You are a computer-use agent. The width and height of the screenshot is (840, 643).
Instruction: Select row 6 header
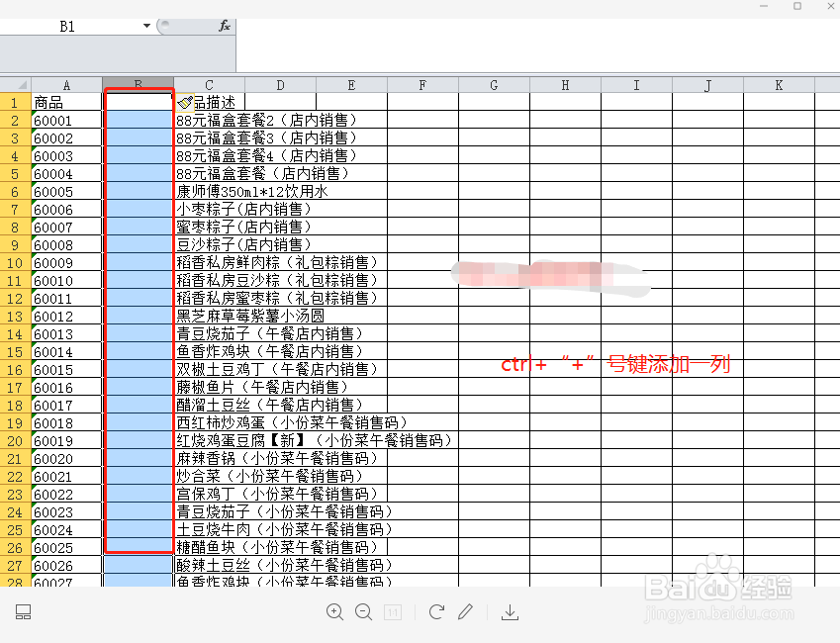[x=15, y=191]
